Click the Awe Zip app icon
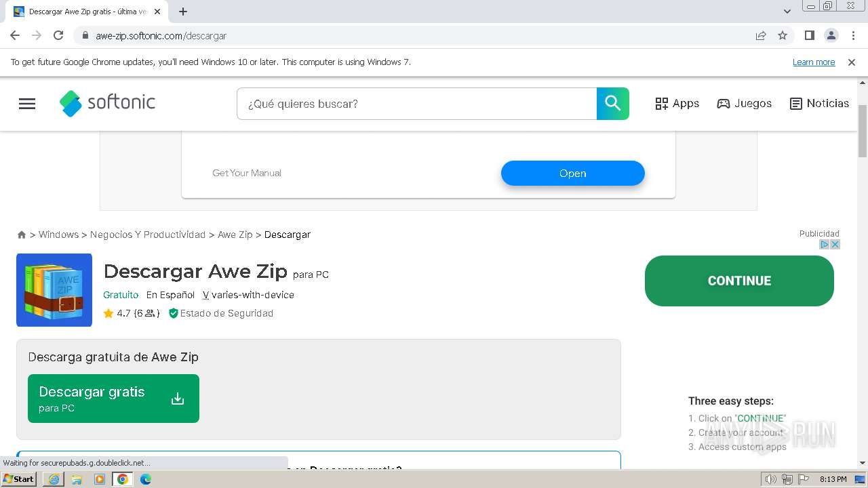The image size is (868, 488). 54,290
